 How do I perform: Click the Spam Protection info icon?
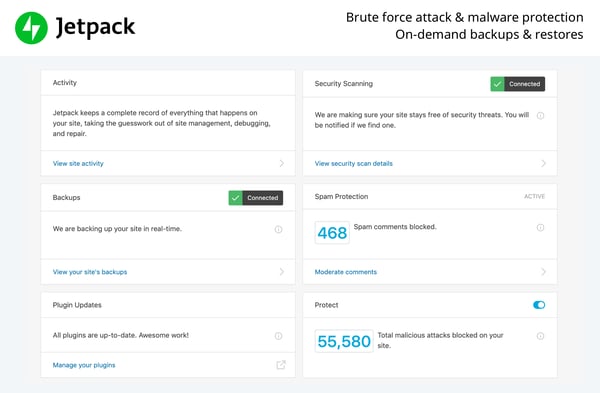pos(540,228)
